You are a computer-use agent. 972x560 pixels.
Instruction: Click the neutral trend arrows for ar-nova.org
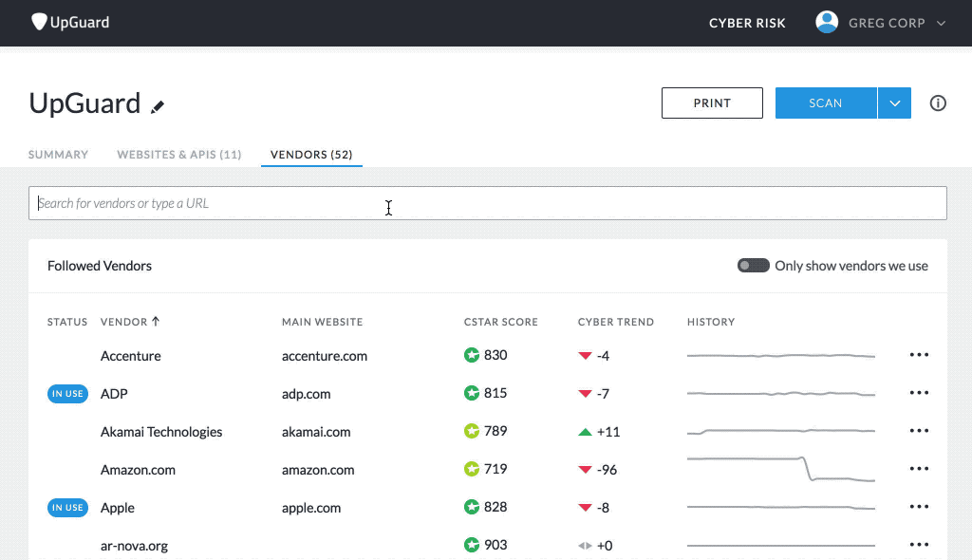pyautogui.click(x=585, y=546)
